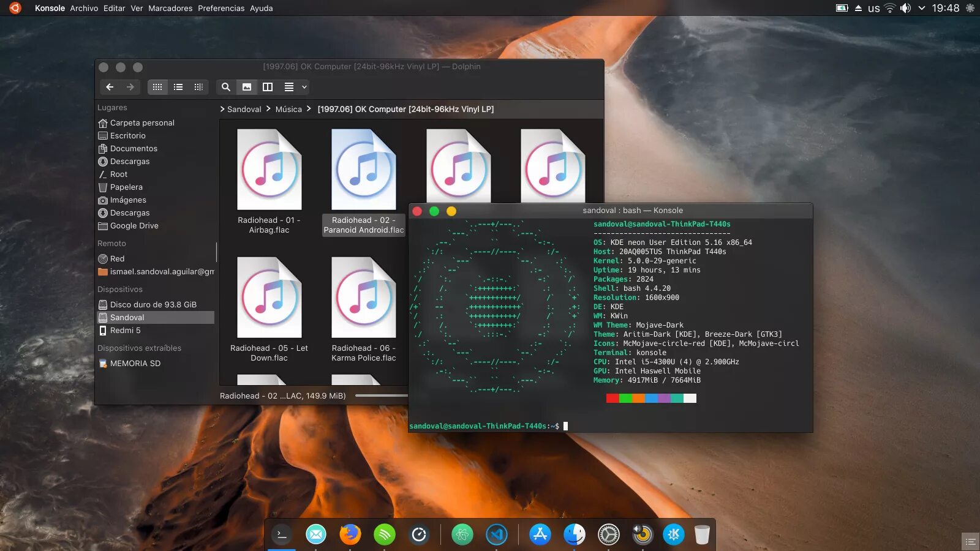Switch Dolphin to details view mode
This screenshot has width=980, height=551.
tap(198, 87)
